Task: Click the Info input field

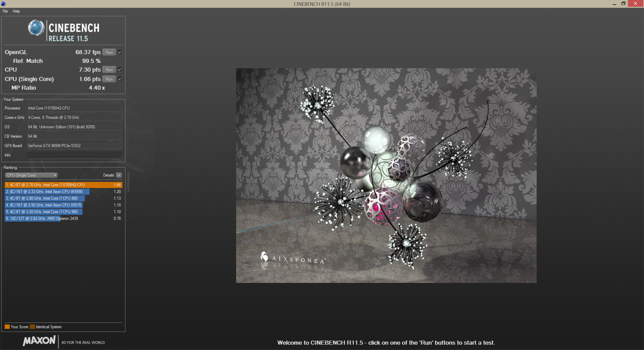Action: [x=74, y=155]
